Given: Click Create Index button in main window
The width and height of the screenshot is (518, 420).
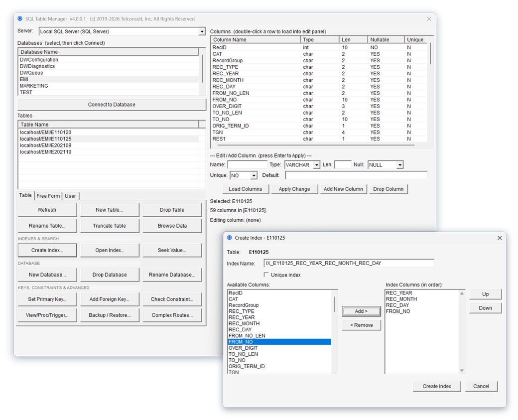Looking at the screenshot, I should point(47,250).
